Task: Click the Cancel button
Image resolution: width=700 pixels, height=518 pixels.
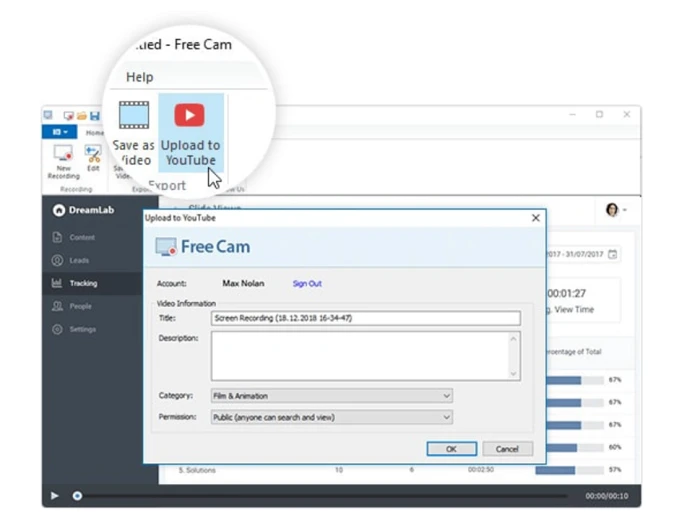Action: 507,449
